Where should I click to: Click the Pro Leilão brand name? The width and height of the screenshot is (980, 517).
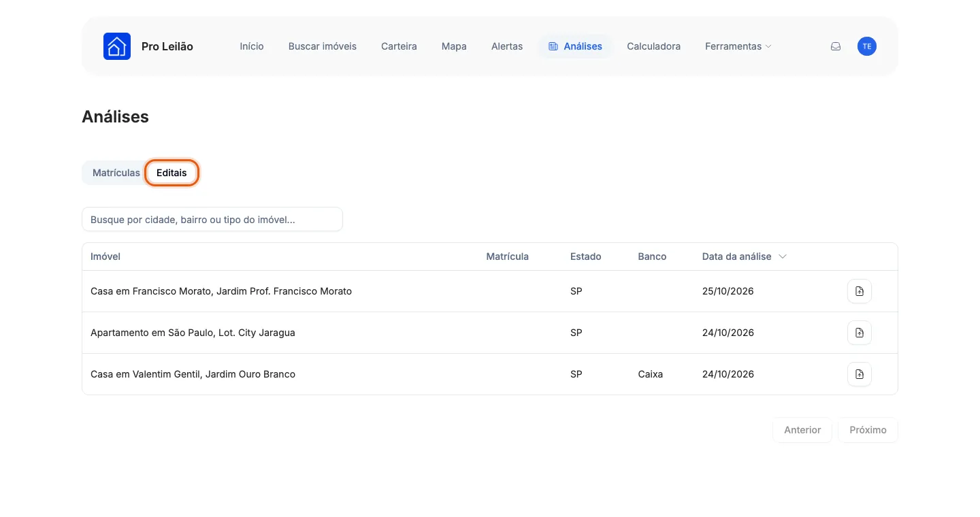tap(167, 46)
